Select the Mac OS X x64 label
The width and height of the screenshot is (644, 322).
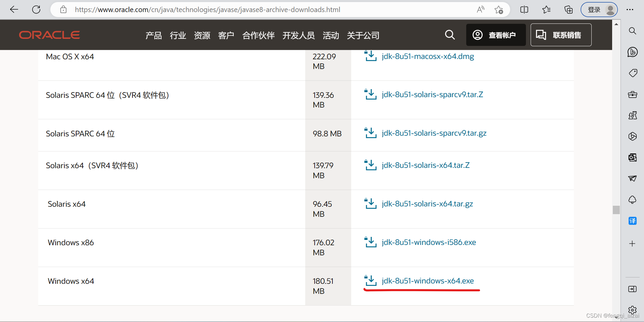tap(70, 57)
